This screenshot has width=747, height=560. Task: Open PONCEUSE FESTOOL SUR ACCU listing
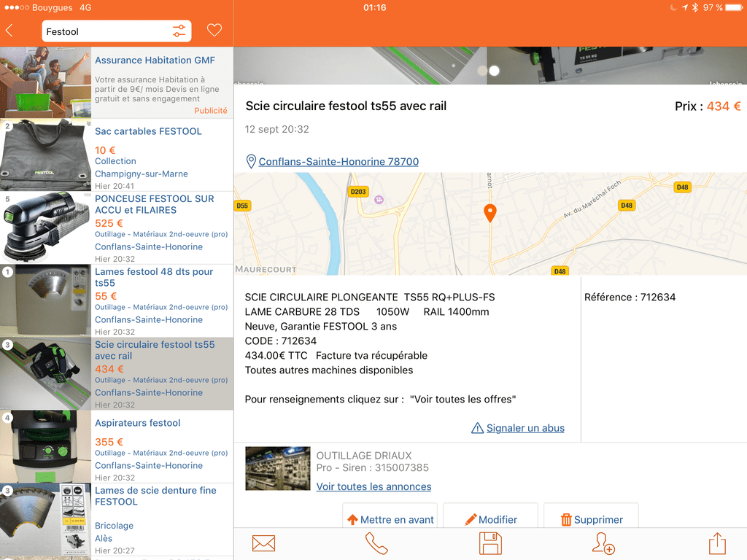(117, 228)
